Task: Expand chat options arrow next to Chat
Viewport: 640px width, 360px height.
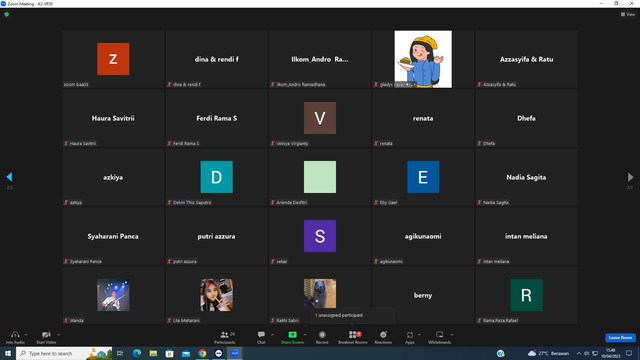Action: [x=272, y=335]
